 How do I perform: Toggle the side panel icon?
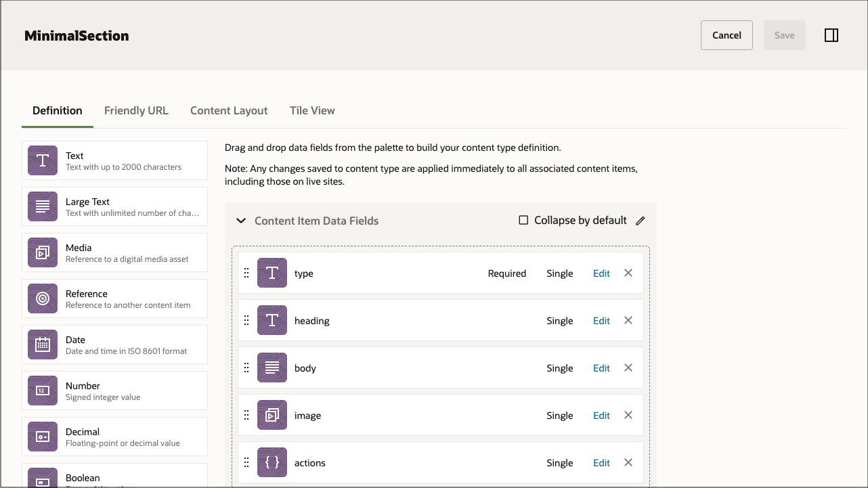pos(831,35)
